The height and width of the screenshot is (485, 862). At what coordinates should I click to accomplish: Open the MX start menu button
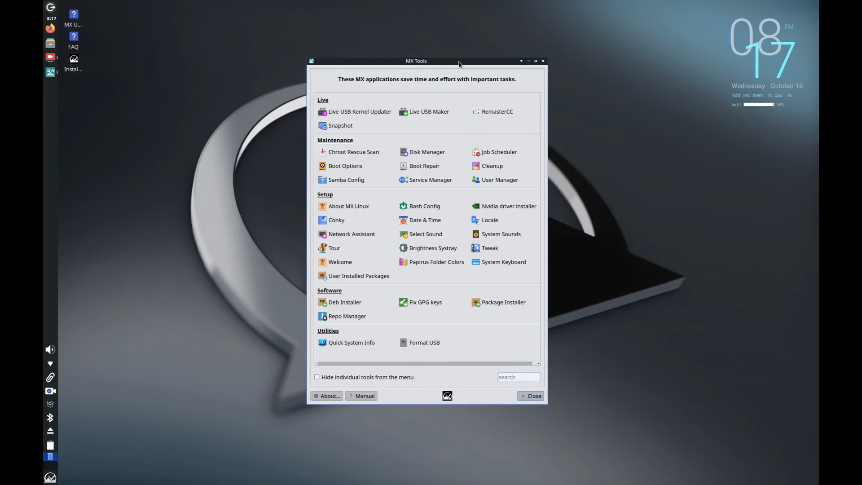click(50, 477)
